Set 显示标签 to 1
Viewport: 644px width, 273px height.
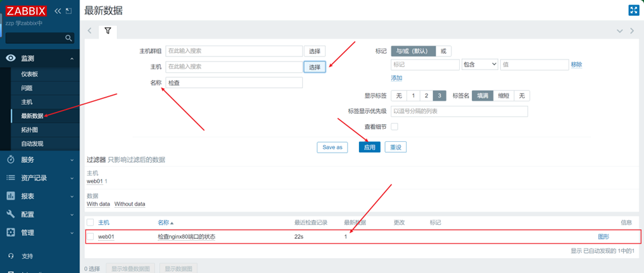click(413, 96)
